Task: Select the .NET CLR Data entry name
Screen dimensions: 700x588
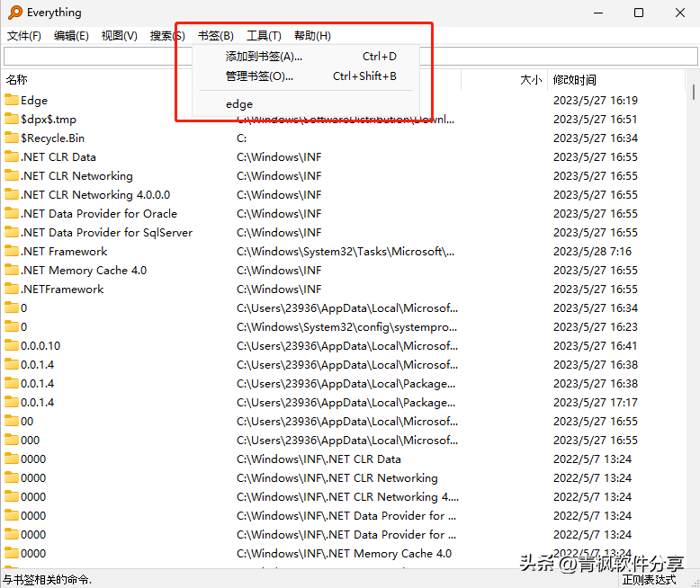Action: 58,157
